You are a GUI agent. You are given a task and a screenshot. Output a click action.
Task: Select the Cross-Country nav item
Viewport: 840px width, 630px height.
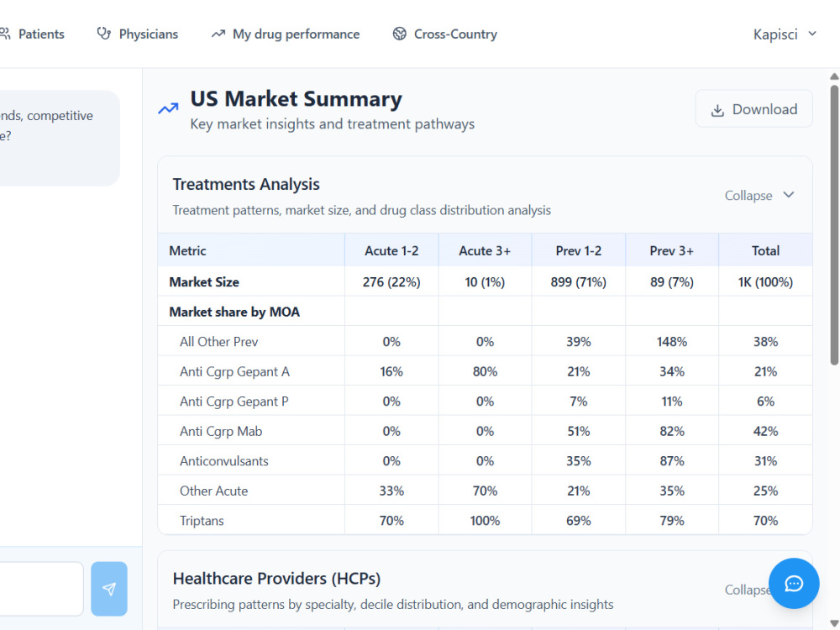(x=445, y=34)
